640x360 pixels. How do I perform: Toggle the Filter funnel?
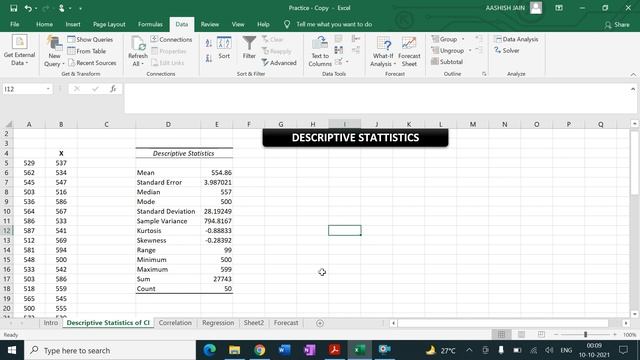coord(249,48)
